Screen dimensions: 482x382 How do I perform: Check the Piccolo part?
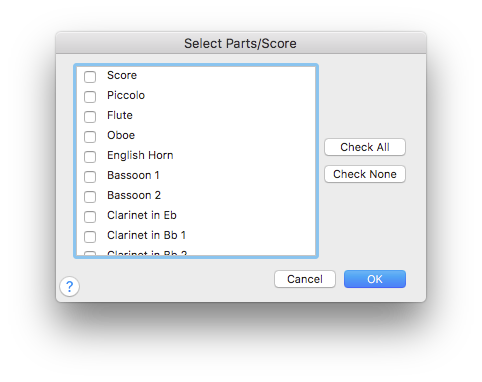pyautogui.click(x=90, y=97)
